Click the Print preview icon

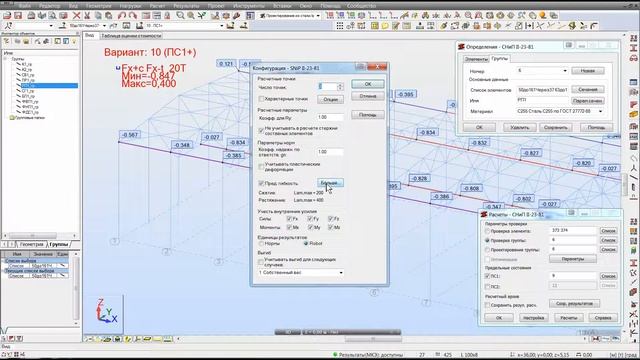52,16
